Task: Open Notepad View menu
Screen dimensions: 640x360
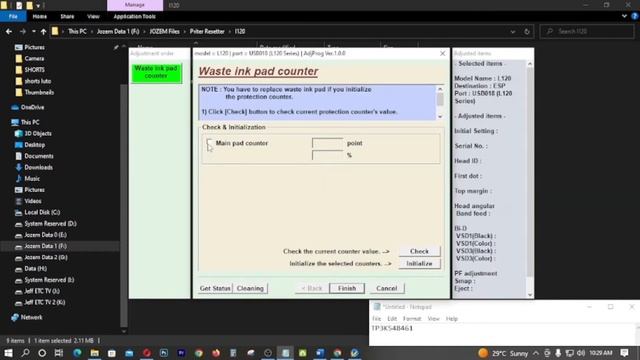Action: tap(433, 318)
